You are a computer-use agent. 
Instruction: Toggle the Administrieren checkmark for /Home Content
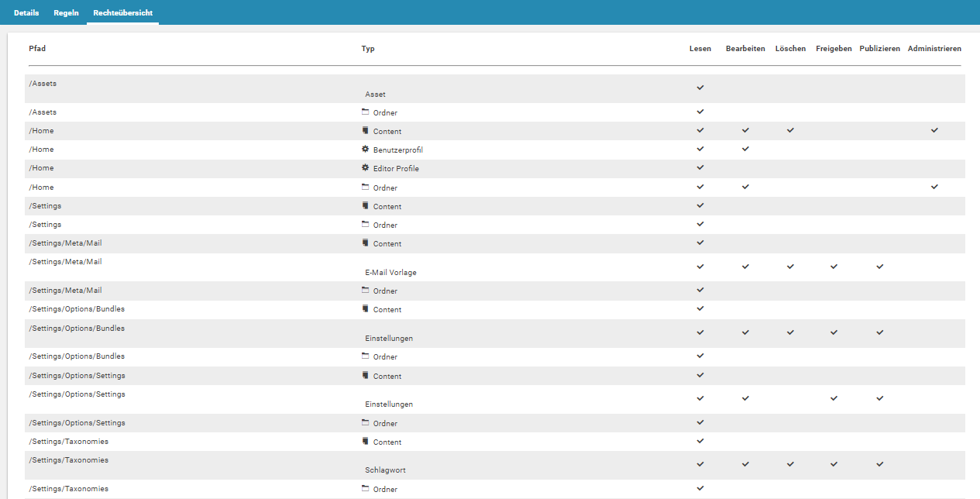(934, 130)
